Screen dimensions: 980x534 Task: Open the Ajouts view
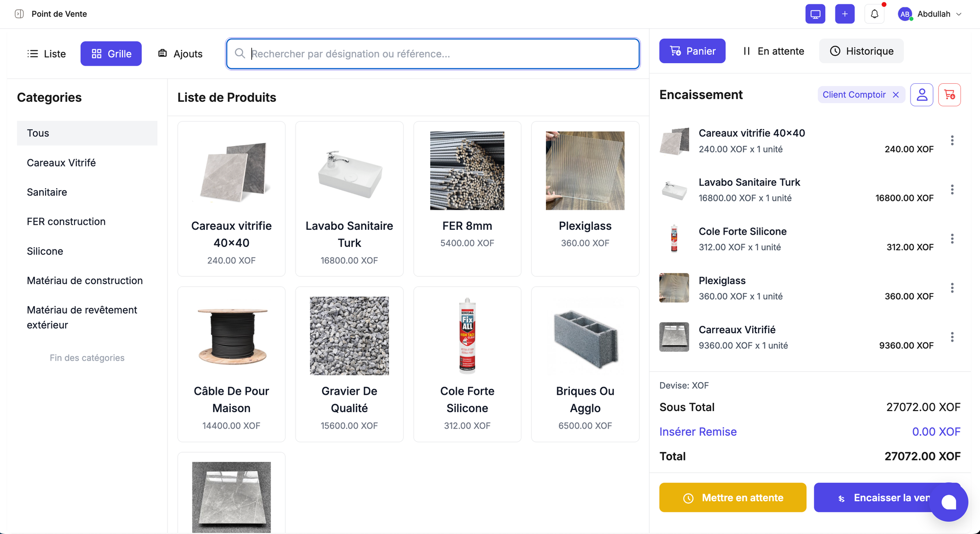[x=180, y=54]
